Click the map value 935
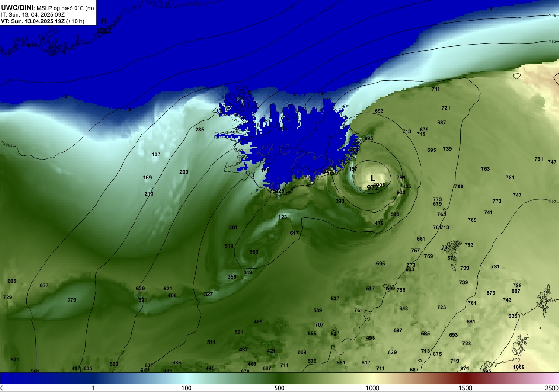This screenshot has width=559, height=392. [513, 316]
